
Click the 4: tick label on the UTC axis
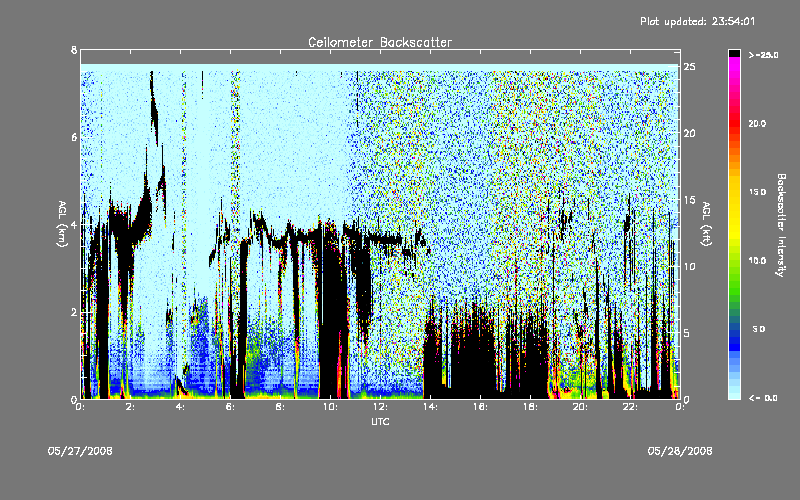180,407
